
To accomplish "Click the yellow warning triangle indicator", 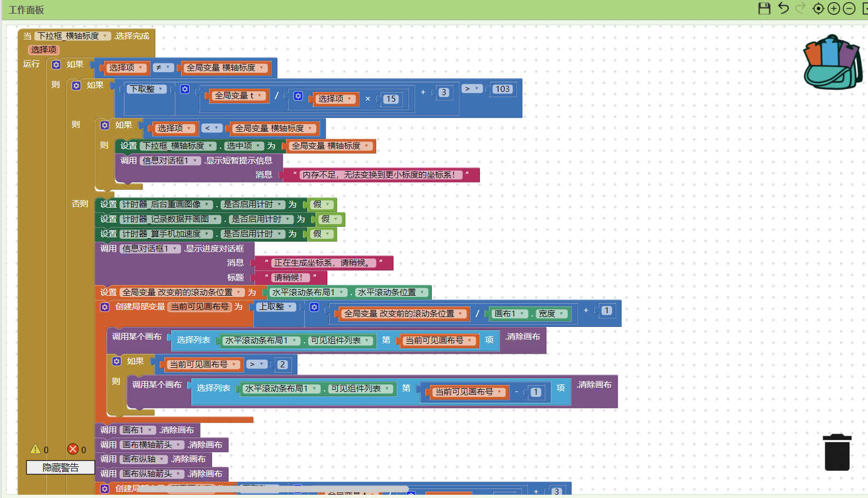I will click(x=36, y=449).
